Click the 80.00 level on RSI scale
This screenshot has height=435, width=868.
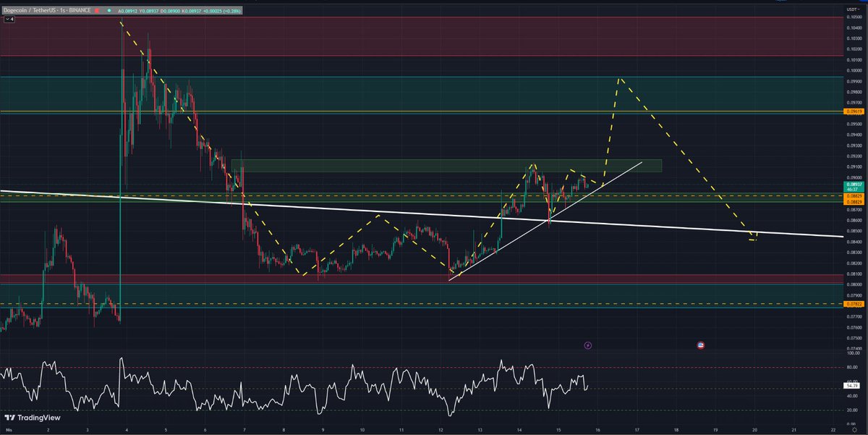851,367
